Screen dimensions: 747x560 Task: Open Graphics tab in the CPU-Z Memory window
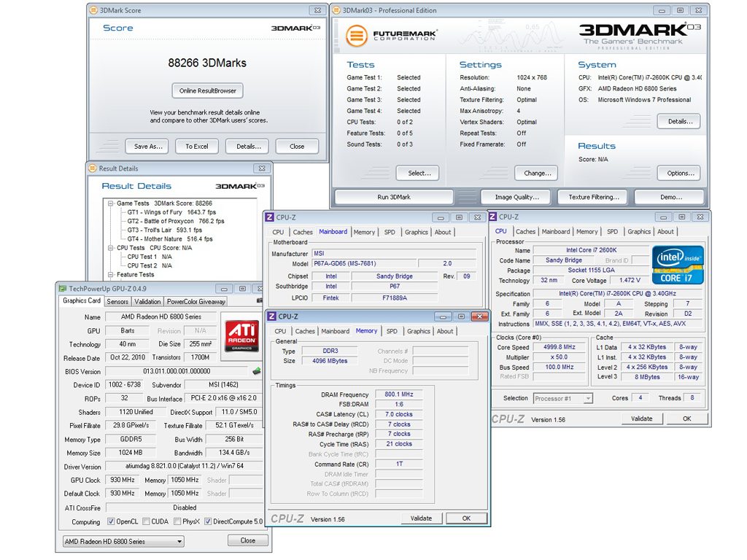click(418, 331)
